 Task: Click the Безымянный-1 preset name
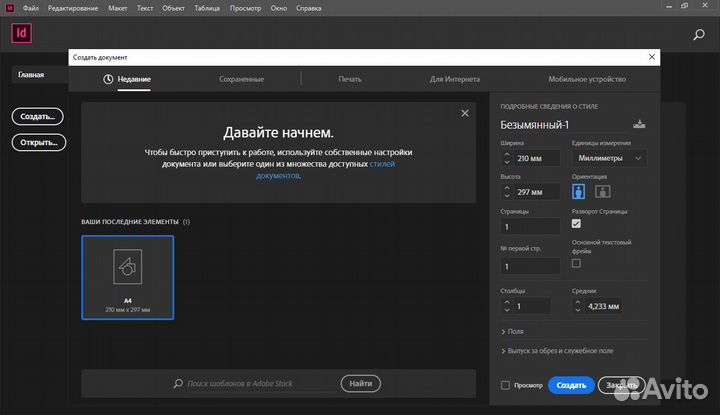[x=534, y=124]
